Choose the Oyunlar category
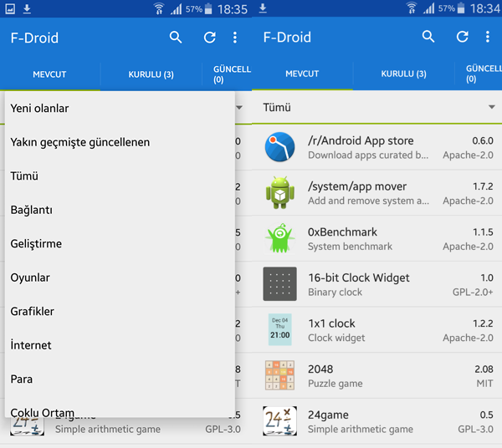This screenshot has width=502, height=448. (x=120, y=277)
